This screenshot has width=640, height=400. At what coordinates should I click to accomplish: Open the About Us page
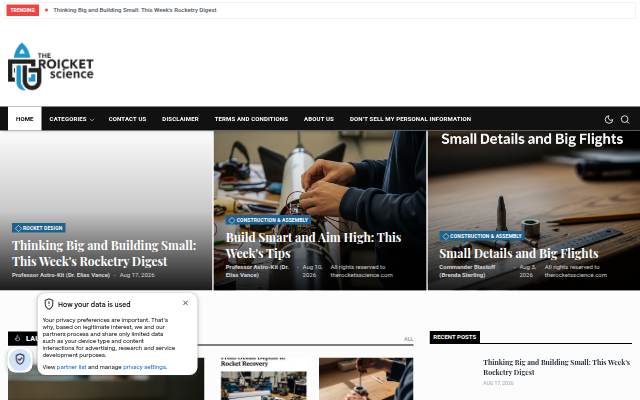(x=319, y=119)
